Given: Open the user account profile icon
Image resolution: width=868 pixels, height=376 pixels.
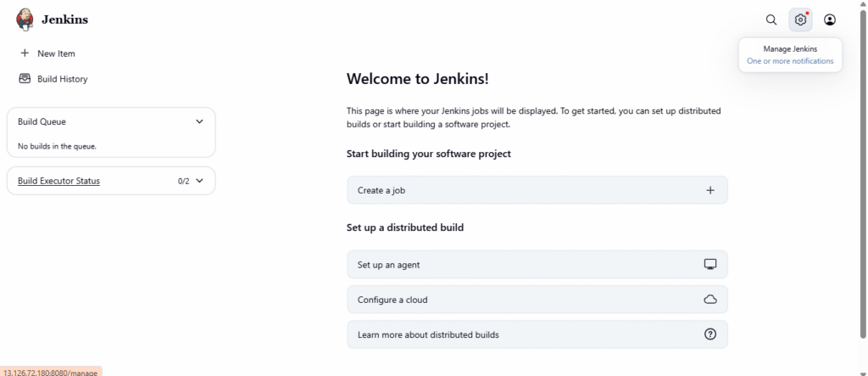Looking at the screenshot, I should [830, 20].
